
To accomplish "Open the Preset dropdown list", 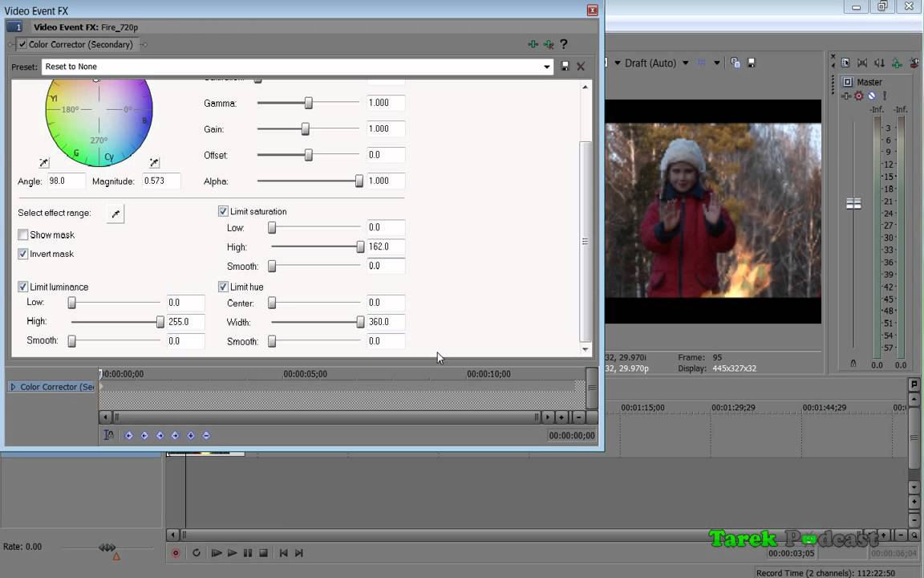I will click(x=547, y=67).
